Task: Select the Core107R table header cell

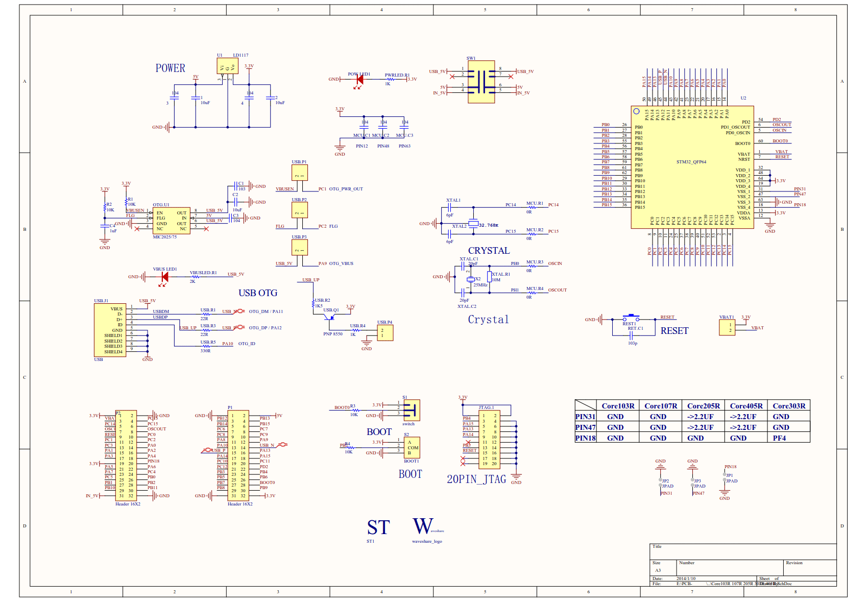Action: click(x=661, y=406)
